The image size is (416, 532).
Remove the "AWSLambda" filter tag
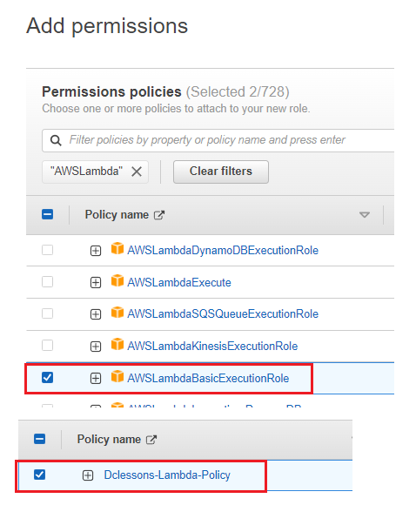point(137,172)
